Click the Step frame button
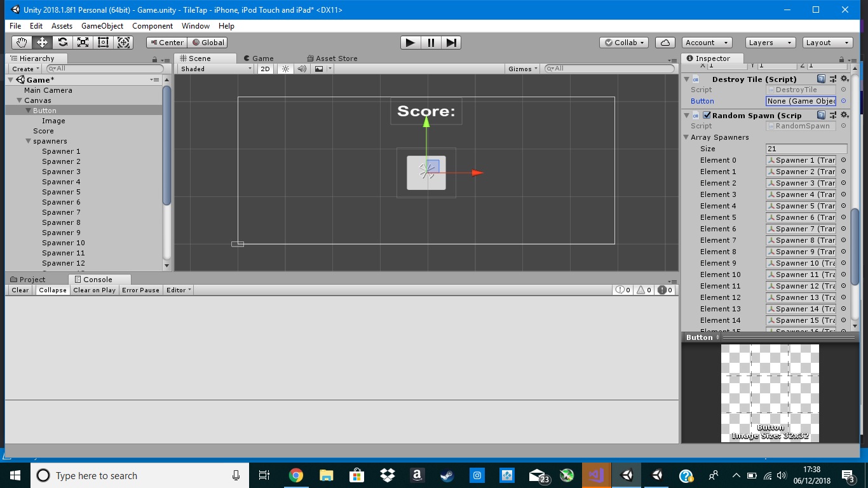This screenshot has height=488, width=868. 451,43
